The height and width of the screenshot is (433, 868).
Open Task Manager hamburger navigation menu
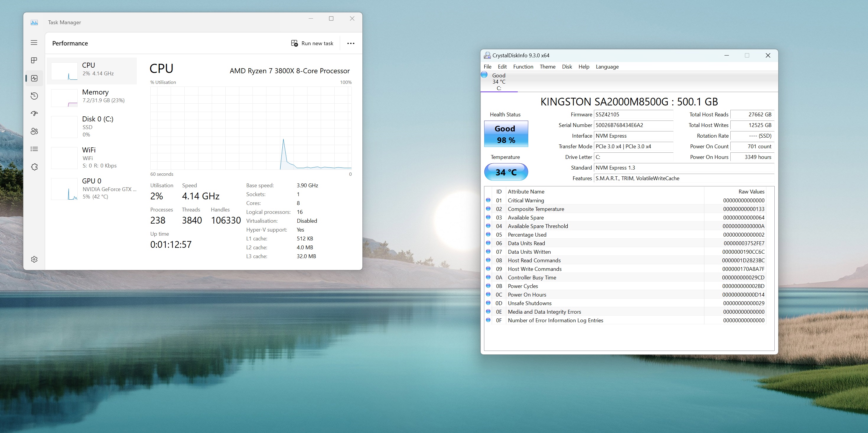click(x=34, y=43)
